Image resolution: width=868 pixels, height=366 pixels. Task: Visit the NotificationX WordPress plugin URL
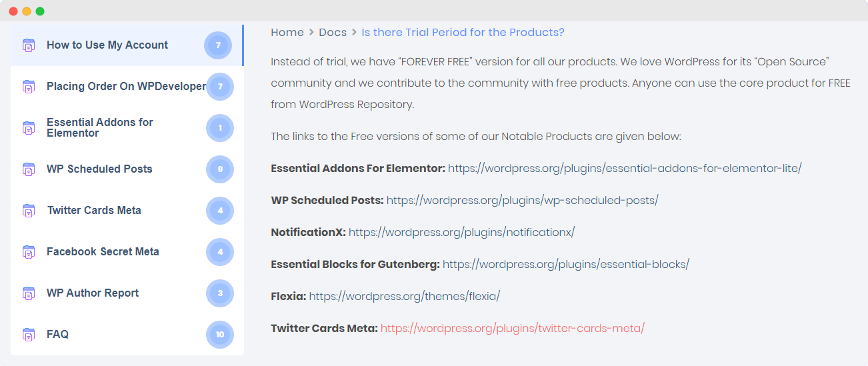(461, 232)
